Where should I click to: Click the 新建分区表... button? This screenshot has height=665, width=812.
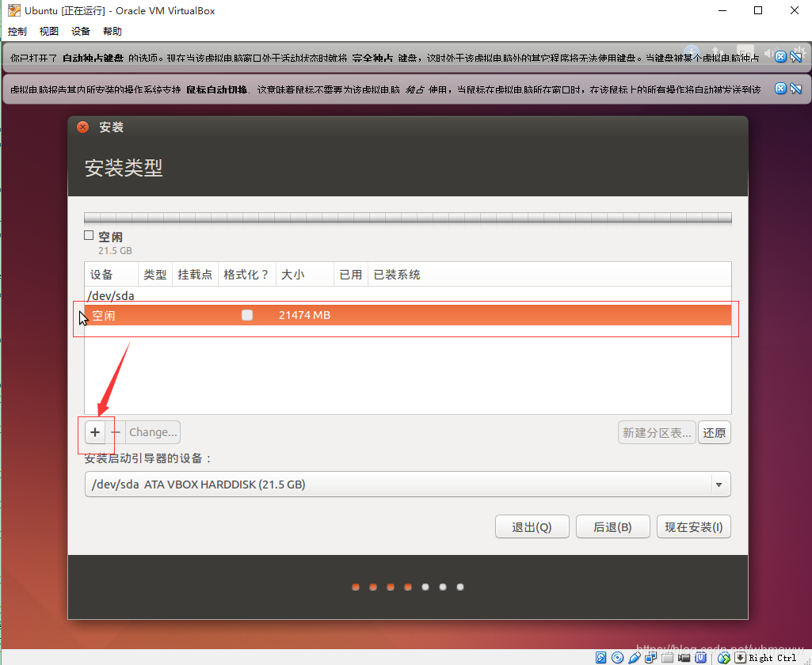(x=657, y=432)
